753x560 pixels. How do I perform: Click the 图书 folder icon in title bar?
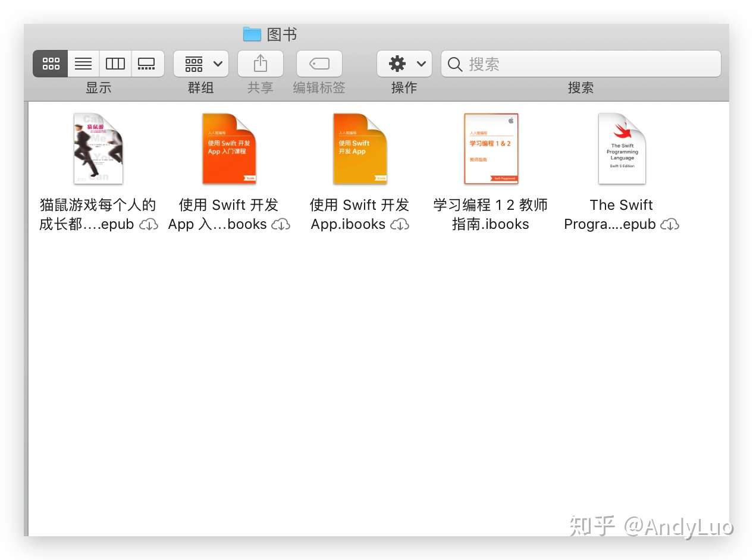252,34
